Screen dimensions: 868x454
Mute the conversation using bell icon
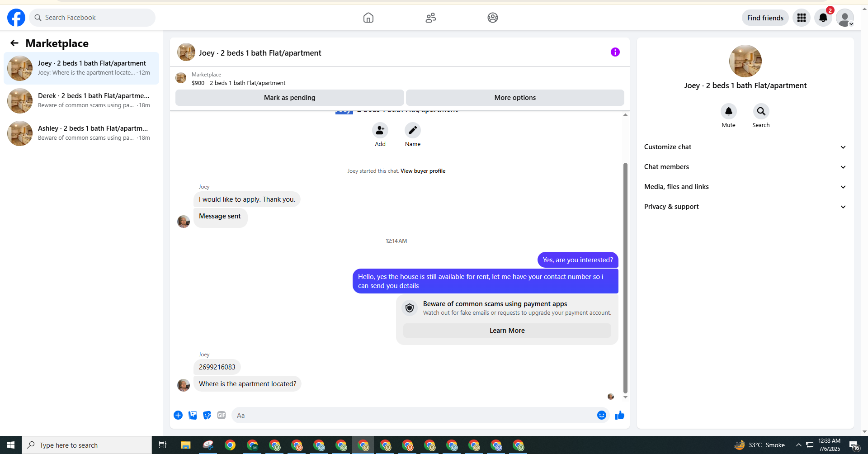(x=729, y=111)
